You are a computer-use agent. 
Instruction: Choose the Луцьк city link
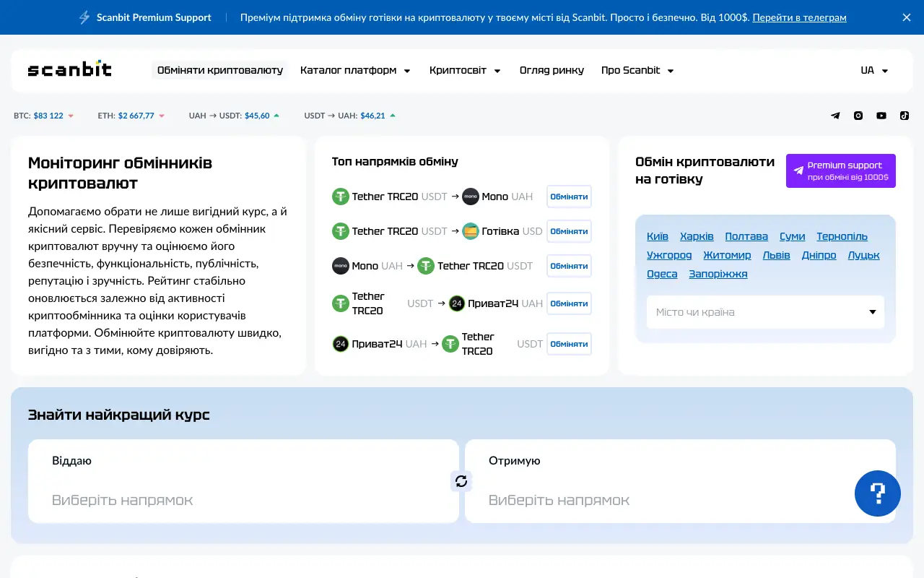(x=864, y=255)
